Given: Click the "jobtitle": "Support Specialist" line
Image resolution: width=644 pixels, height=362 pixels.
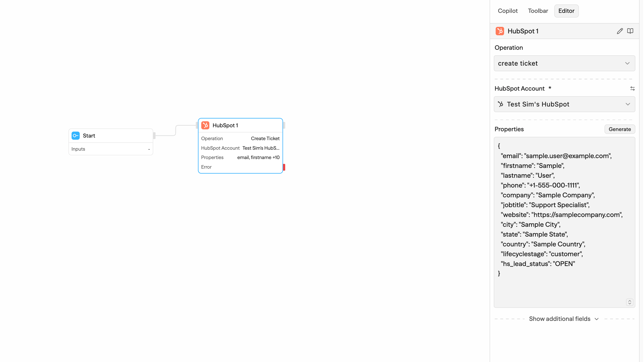Looking at the screenshot, I should click(545, 205).
